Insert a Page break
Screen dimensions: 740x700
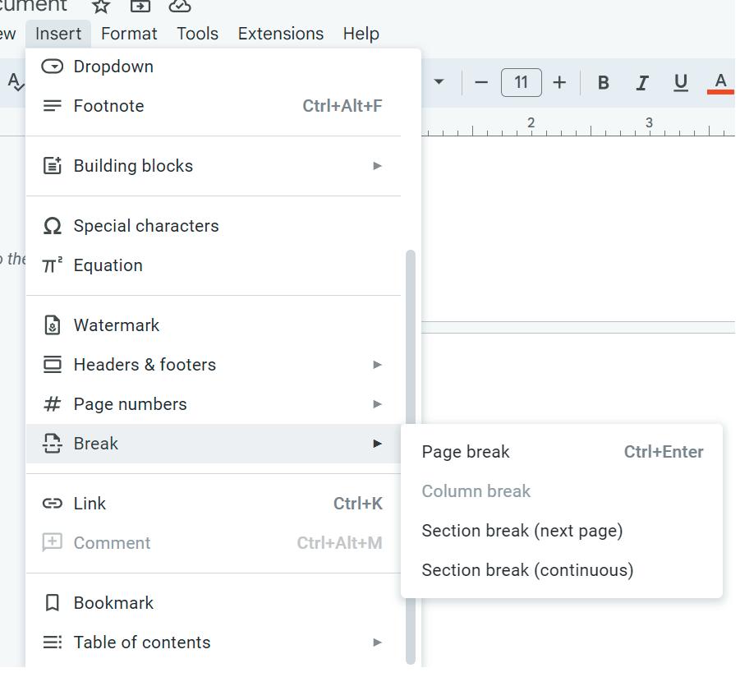click(466, 452)
